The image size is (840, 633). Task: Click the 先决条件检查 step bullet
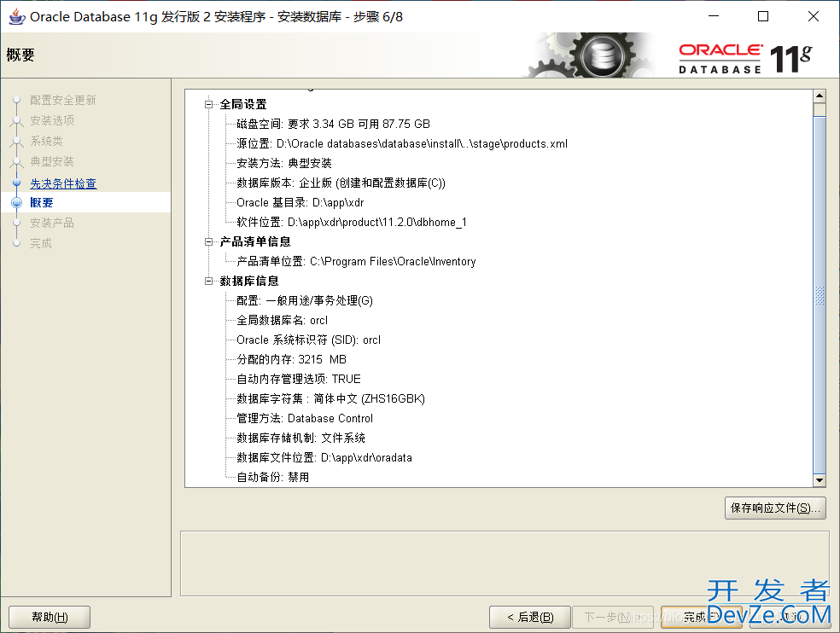click(x=16, y=183)
